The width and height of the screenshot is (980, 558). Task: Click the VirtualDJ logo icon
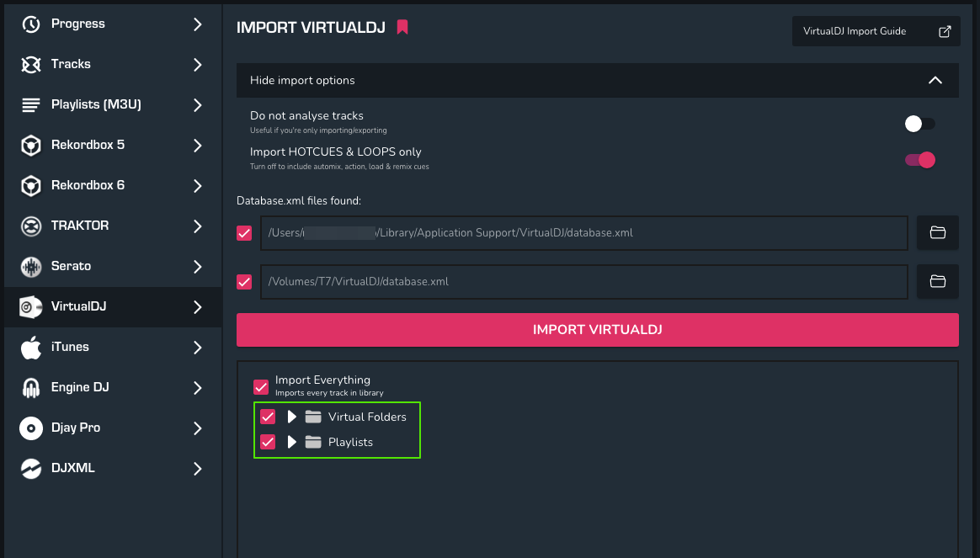coord(30,307)
